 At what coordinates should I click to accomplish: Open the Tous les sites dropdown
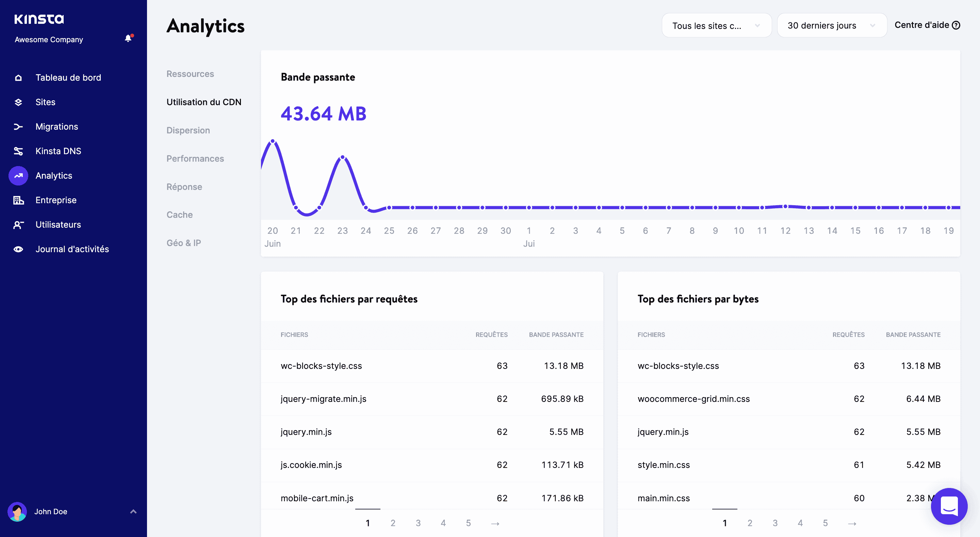(x=716, y=25)
